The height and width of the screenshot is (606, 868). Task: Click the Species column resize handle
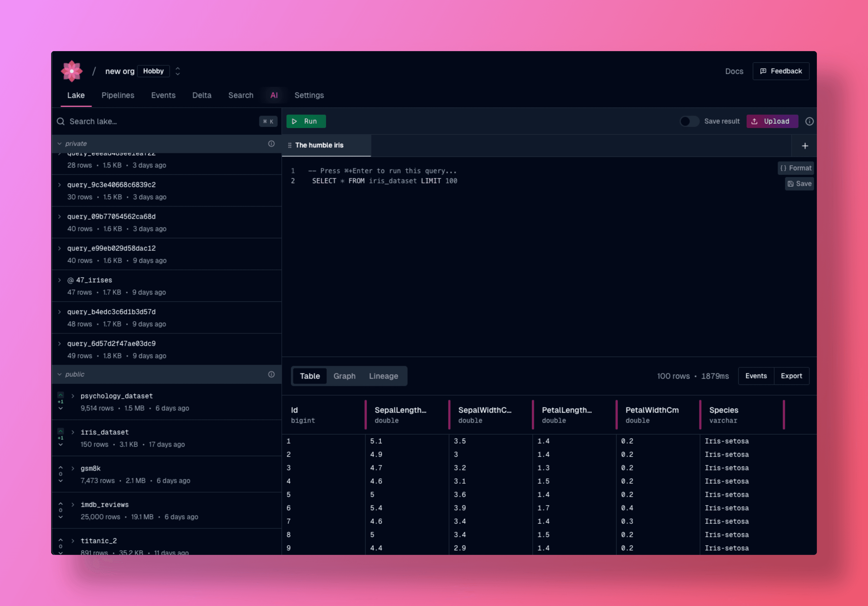[784, 415]
